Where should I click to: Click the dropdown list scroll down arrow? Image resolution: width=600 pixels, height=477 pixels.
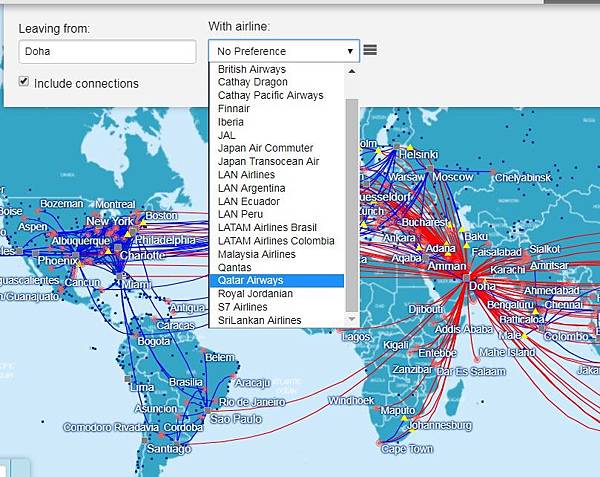pyautogui.click(x=352, y=318)
